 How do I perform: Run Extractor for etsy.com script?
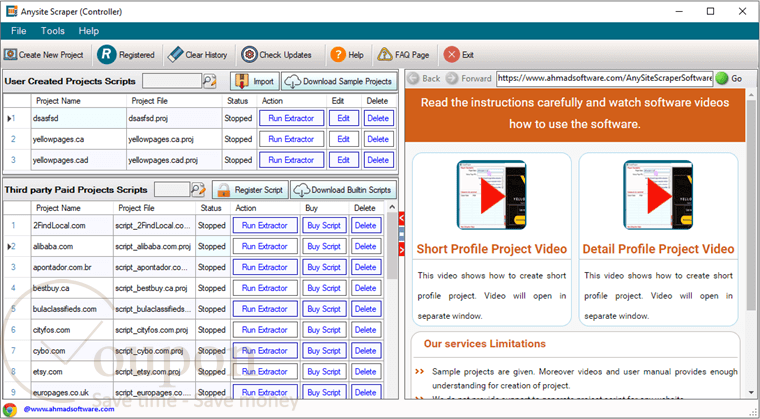pyautogui.click(x=265, y=371)
